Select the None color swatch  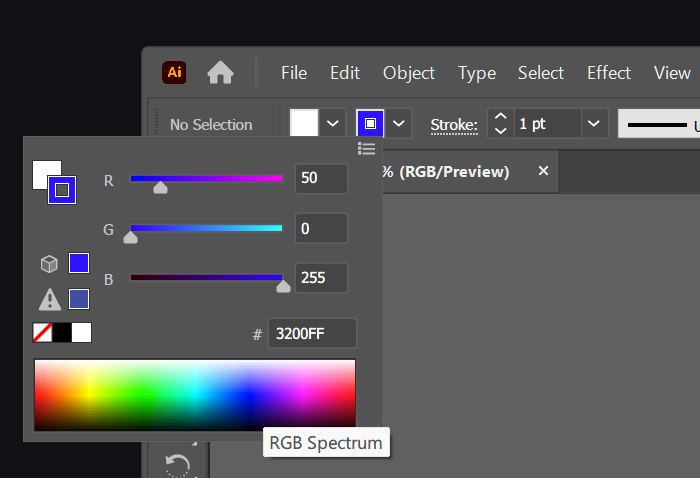[x=42, y=333]
